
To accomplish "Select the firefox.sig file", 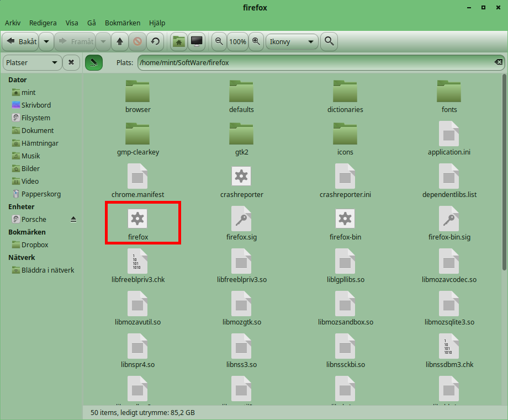I will pos(241,224).
